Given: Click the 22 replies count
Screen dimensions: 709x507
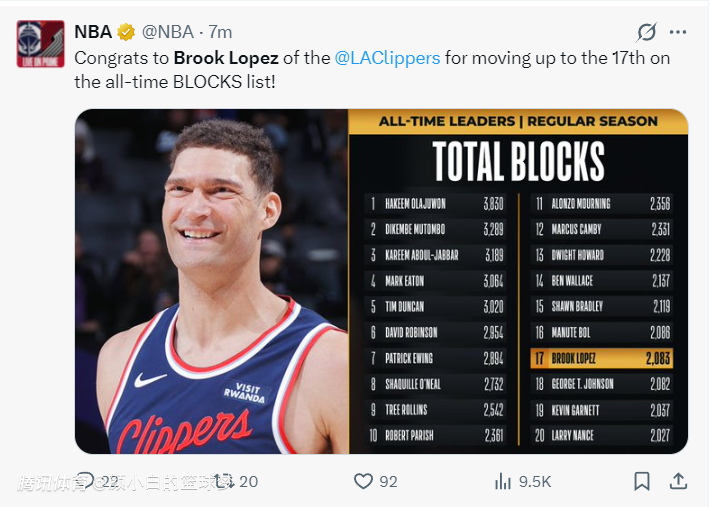Looking at the screenshot, I should [110, 481].
